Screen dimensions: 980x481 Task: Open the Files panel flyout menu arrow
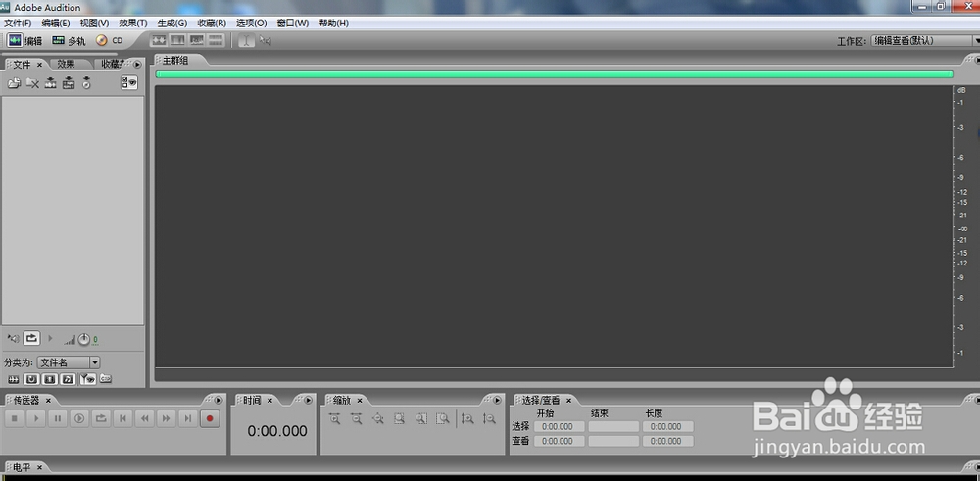(x=137, y=65)
